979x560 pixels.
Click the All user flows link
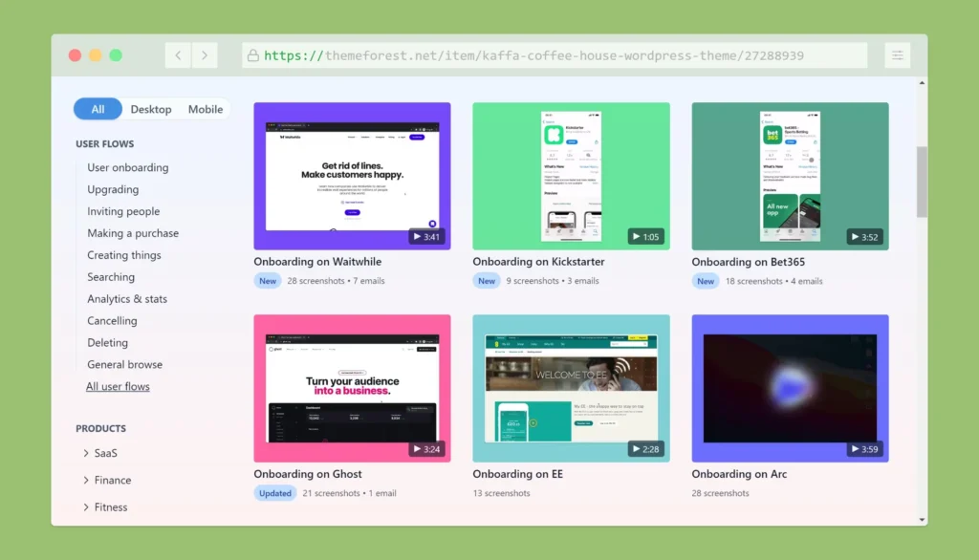pyautogui.click(x=118, y=386)
